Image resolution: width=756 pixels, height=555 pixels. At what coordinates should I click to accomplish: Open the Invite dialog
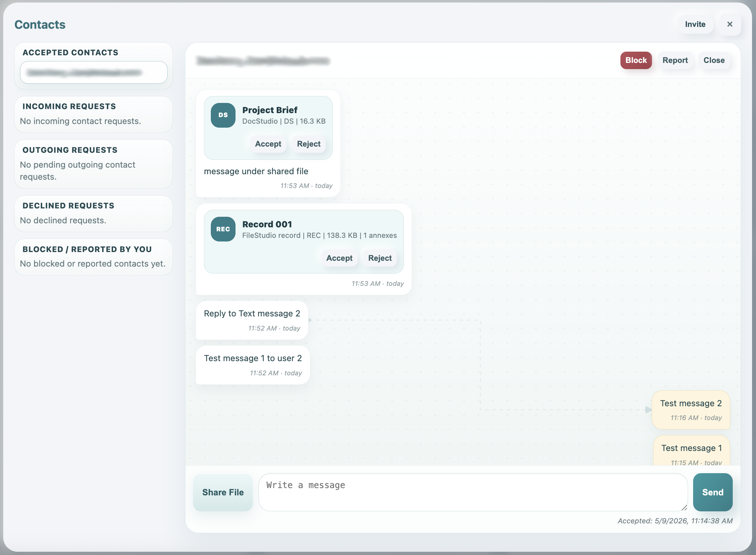695,24
